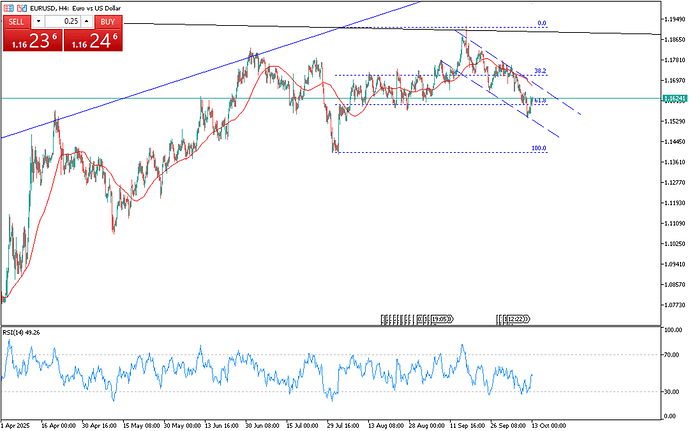Click the 0.25 volume input field

(x=62, y=20)
